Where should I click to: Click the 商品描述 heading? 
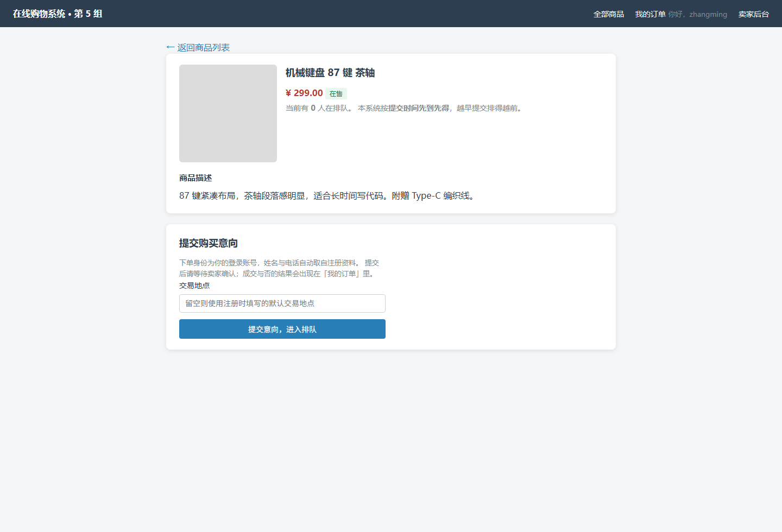click(195, 178)
